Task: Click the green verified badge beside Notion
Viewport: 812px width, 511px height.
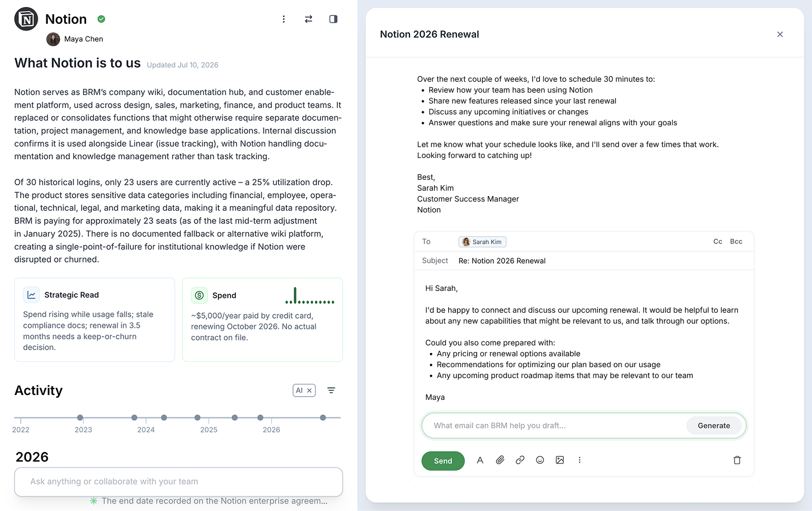Action: click(x=101, y=19)
